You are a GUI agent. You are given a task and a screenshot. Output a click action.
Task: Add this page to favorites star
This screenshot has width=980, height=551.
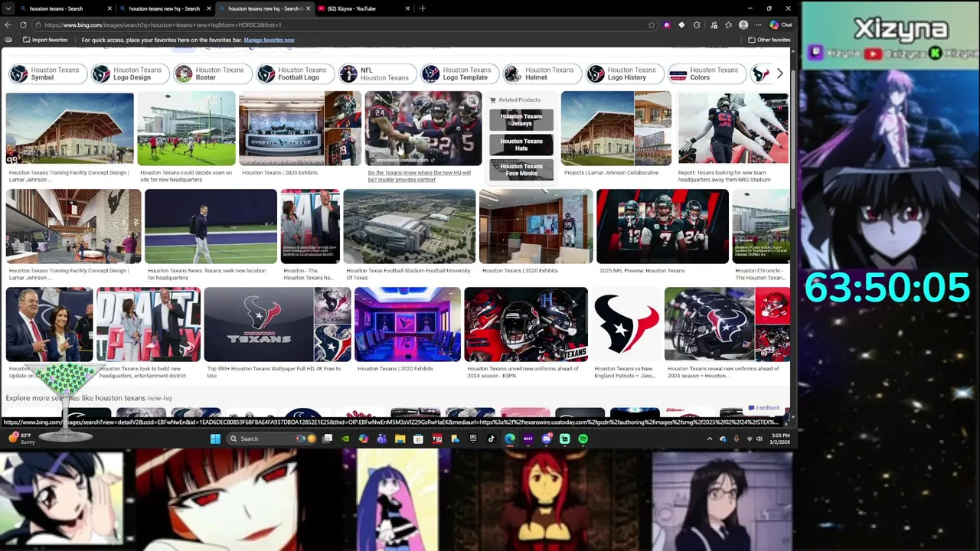tap(652, 24)
